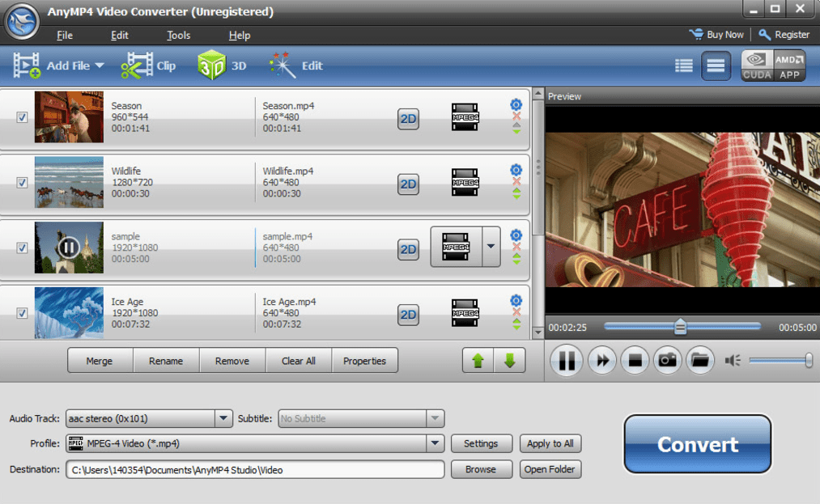Click the Apply to All button

(x=550, y=443)
